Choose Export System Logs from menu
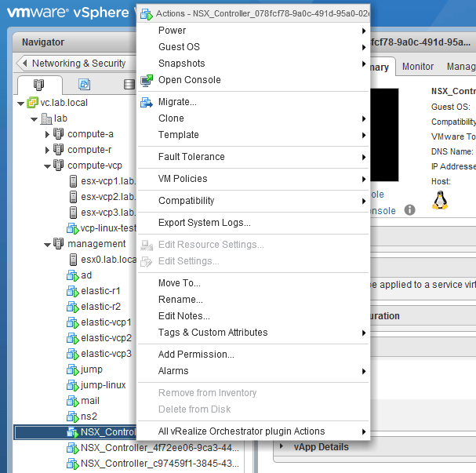This screenshot has width=476, height=473. [x=204, y=223]
